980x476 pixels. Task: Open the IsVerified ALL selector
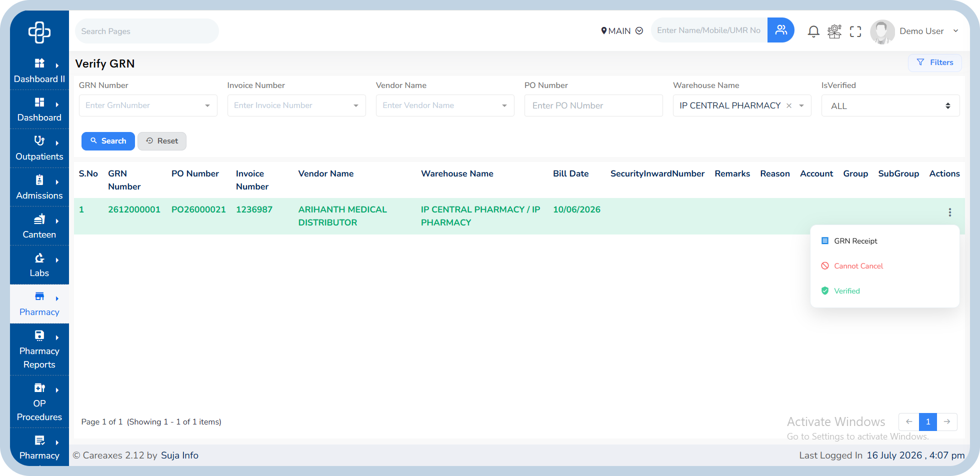point(890,105)
